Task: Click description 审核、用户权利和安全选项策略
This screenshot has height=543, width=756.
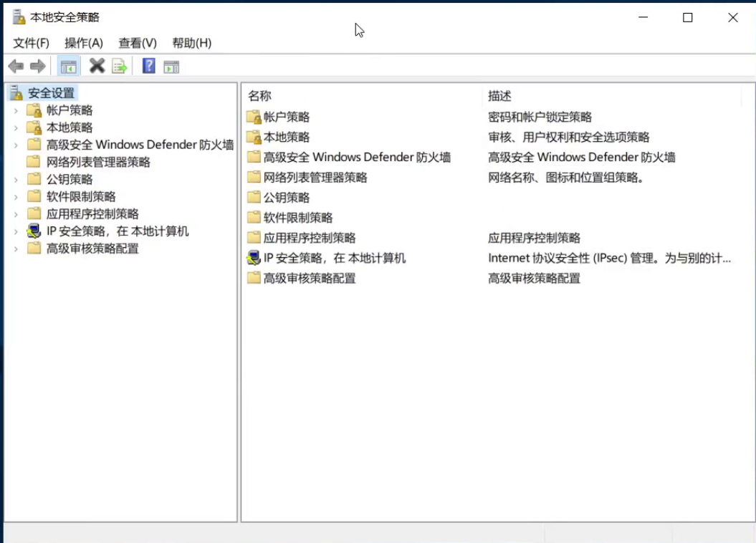Action: [568, 138]
